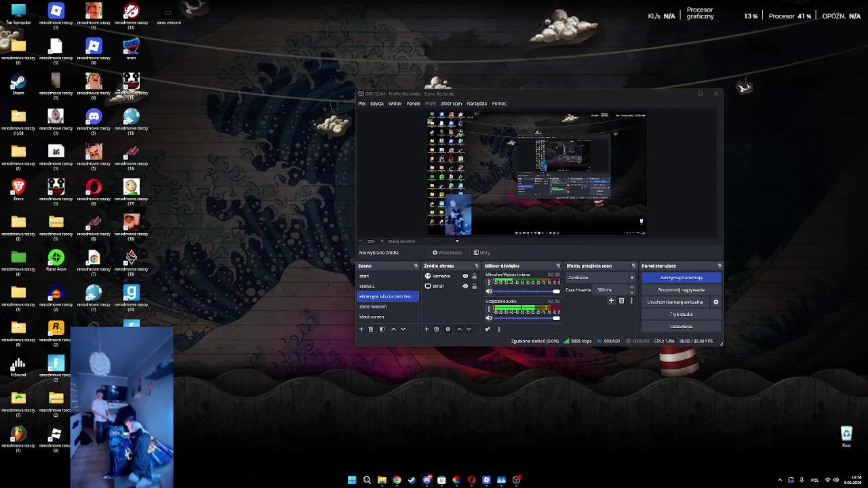The image size is (868, 488).
Task: Click Rozpocznij nagrywanie button
Action: (x=681, y=290)
